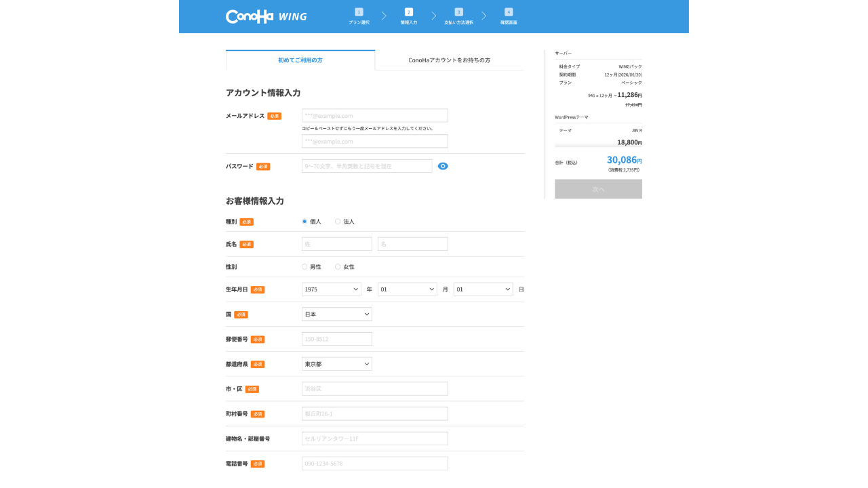Click step 2 情報入力 indicator
868x488 pixels.
tap(409, 17)
